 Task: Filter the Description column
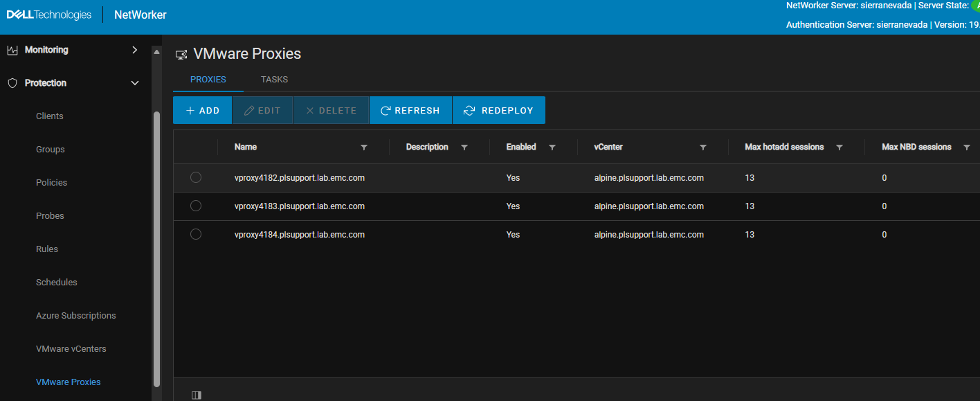pyautogui.click(x=464, y=148)
